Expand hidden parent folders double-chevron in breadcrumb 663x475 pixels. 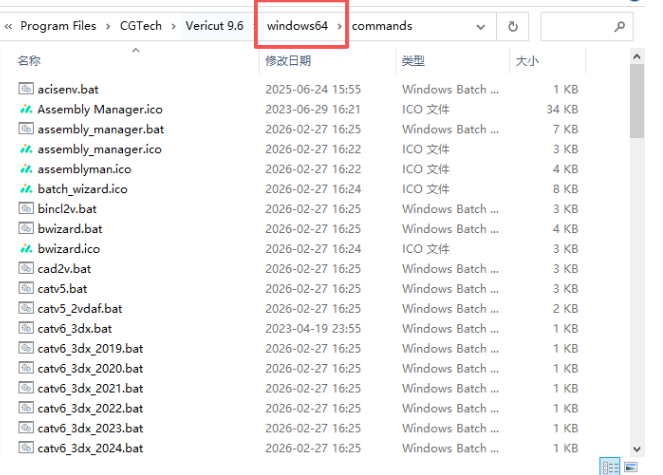pos(9,26)
